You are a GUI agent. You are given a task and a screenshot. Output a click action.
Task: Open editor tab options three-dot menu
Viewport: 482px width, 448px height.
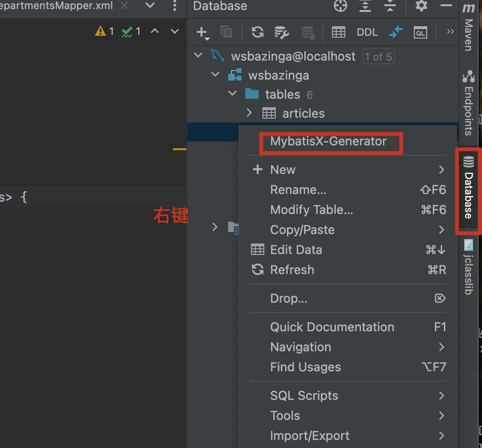(175, 6)
